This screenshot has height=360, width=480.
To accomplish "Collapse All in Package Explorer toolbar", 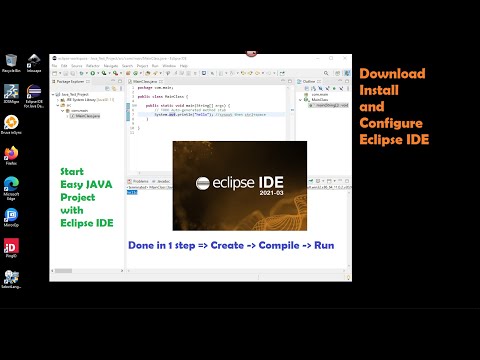I will tap(107, 89).
